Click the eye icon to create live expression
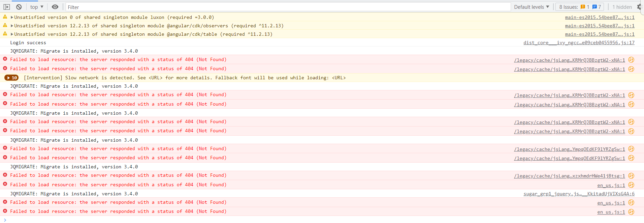Image resolution: width=644 pixels, height=223 pixels. (x=55, y=7)
